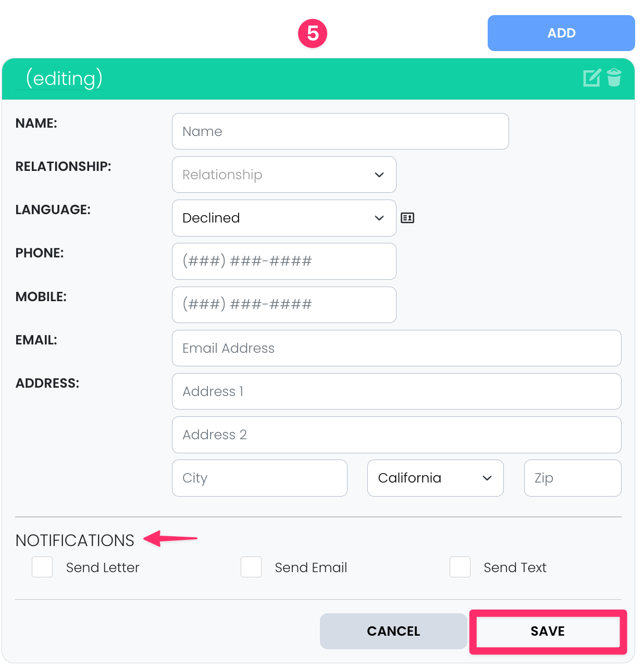644x668 pixels.
Task: Click the Zip code field
Action: [573, 478]
